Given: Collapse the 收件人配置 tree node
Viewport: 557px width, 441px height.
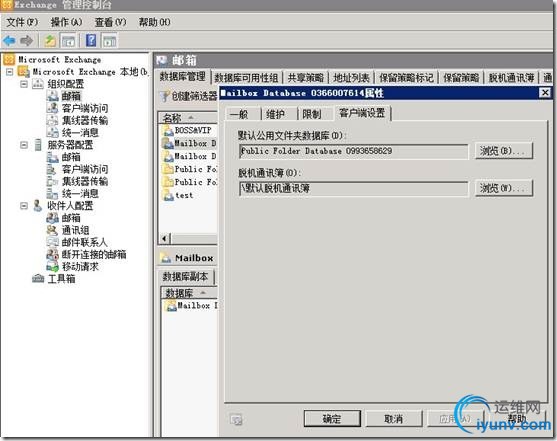Looking at the screenshot, I should tap(24, 206).
